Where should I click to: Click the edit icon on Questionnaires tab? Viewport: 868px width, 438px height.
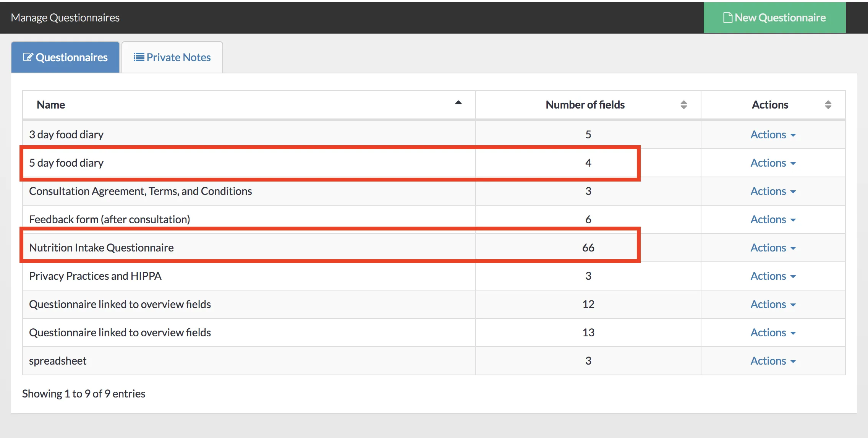pos(28,57)
